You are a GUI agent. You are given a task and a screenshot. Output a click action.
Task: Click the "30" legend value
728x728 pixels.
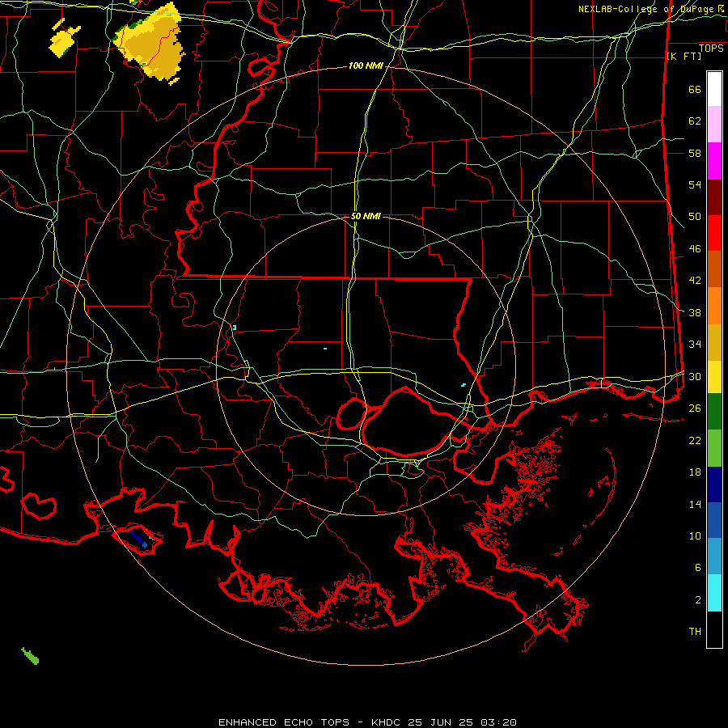click(695, 376)
